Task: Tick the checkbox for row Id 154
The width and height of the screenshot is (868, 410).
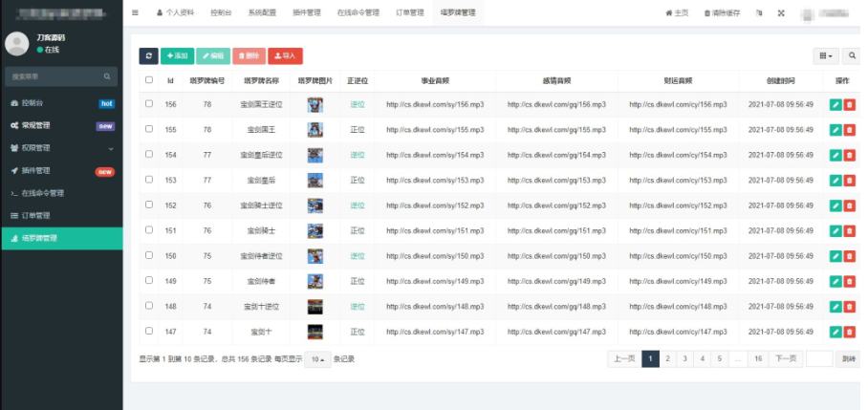Action: [148, 154]
